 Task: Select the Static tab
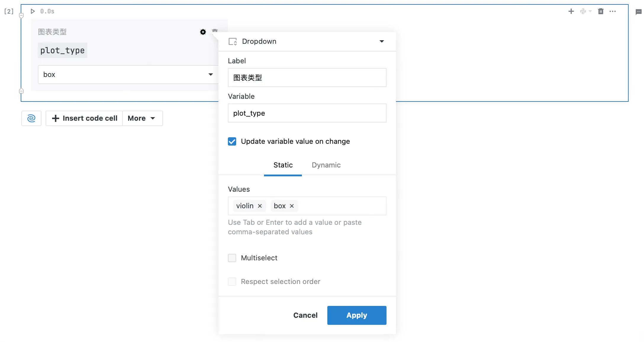pyautogui.click(x=283, y=165)
